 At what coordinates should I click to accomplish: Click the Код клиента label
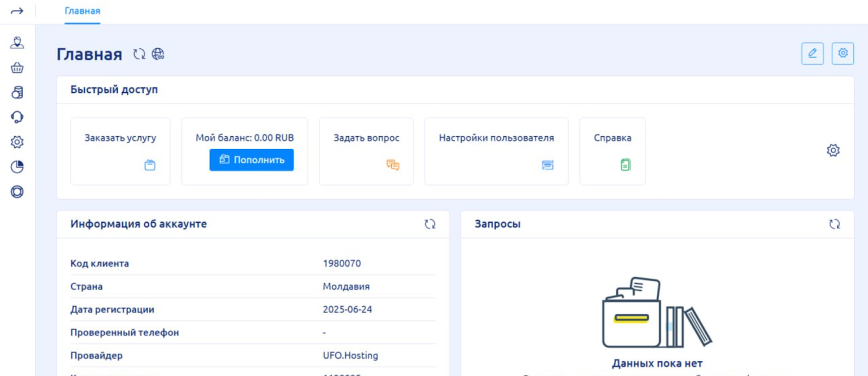click(100, 263)
